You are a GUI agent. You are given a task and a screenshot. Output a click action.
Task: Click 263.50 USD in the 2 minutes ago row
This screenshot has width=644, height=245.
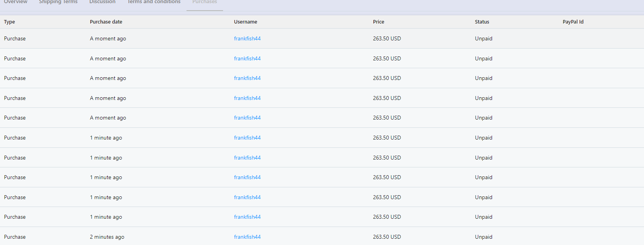coord(387,237)
